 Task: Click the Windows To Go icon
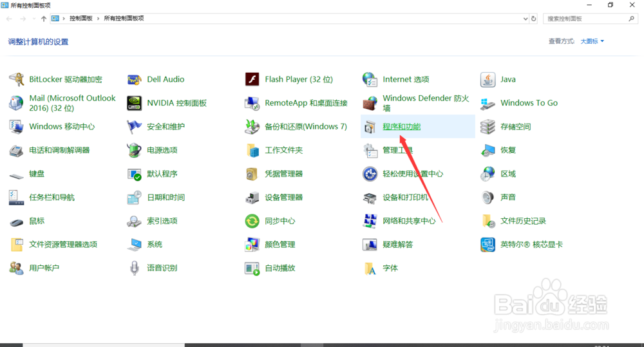[x=488, y=103]
